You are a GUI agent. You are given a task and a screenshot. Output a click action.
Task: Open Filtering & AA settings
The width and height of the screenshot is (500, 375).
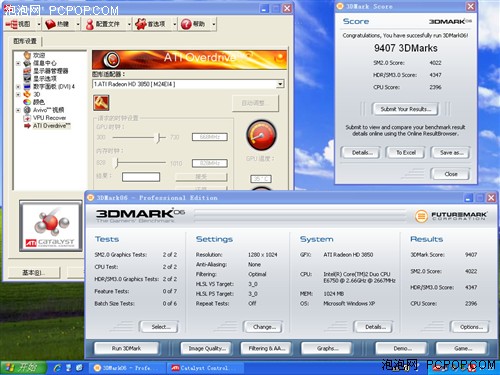coord(266,348)
